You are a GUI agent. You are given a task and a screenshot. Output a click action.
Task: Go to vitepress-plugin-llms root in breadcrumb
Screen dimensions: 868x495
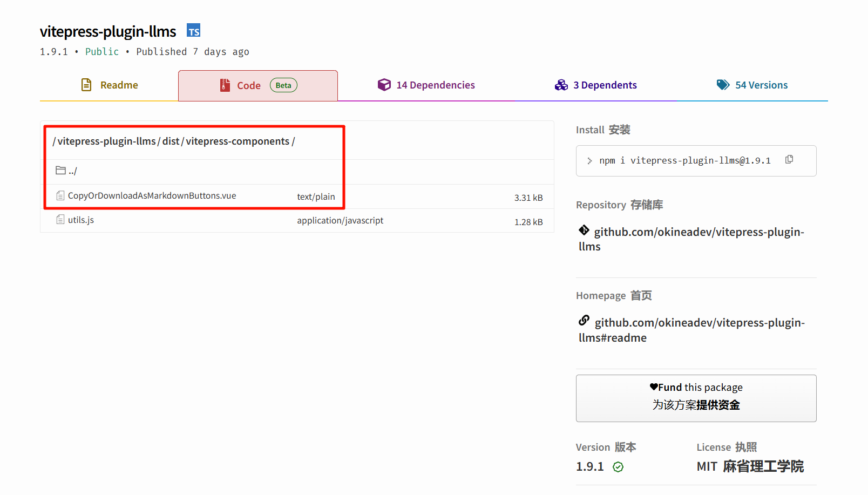[x=106, y=141]
